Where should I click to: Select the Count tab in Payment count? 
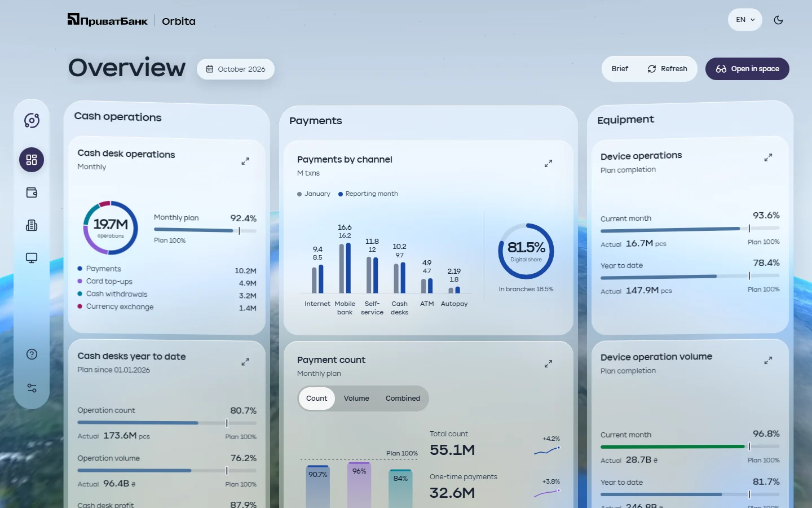click(317, 398)
